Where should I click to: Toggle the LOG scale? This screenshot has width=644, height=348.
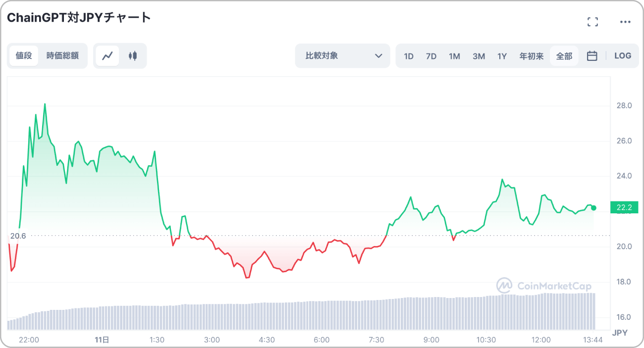pyautogui.click(x=623, y=56)
